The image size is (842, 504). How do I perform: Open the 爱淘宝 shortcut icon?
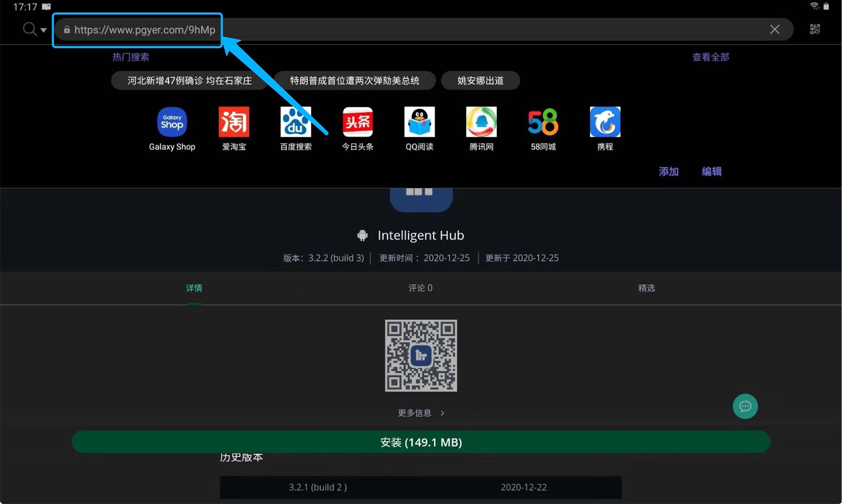point(234,122)
